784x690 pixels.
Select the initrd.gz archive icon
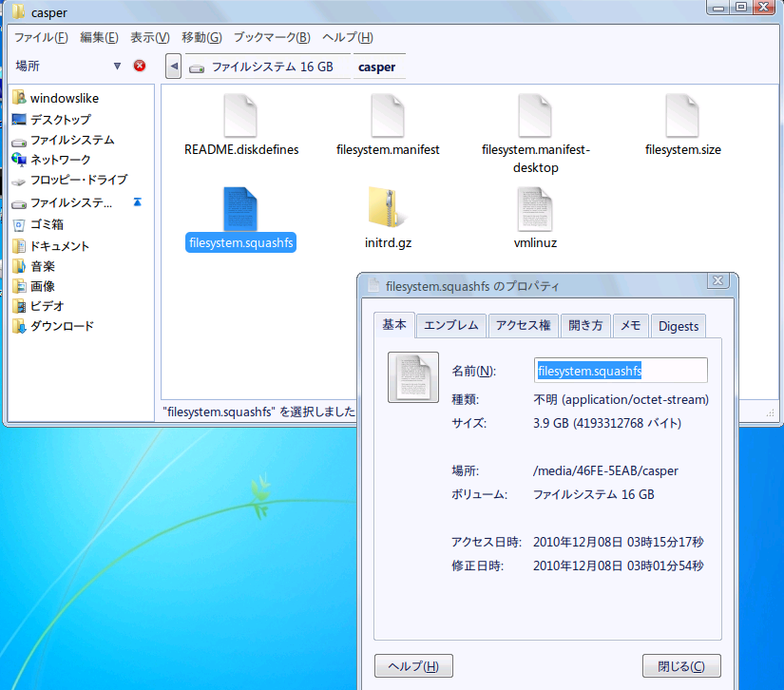click(x=388, y=207)
